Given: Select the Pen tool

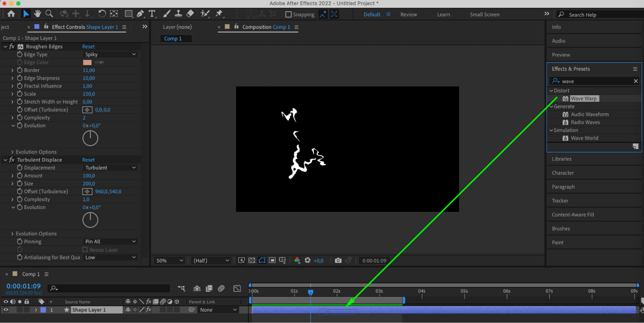Looking at the screenshot, I should [140, 14].
